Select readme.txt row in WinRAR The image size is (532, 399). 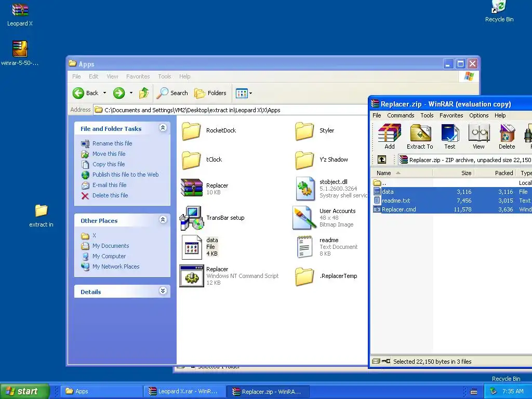coord(453,201)
